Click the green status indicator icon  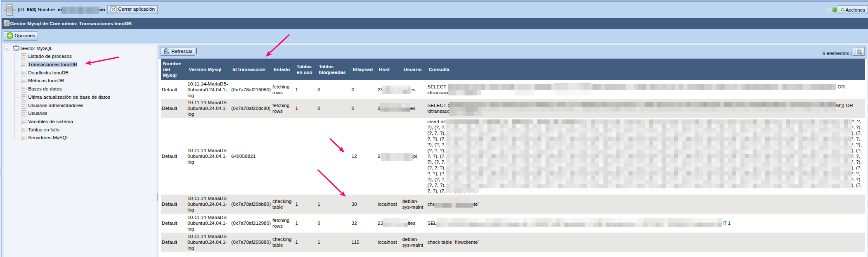pyautogui.click(x=834, y=10)
